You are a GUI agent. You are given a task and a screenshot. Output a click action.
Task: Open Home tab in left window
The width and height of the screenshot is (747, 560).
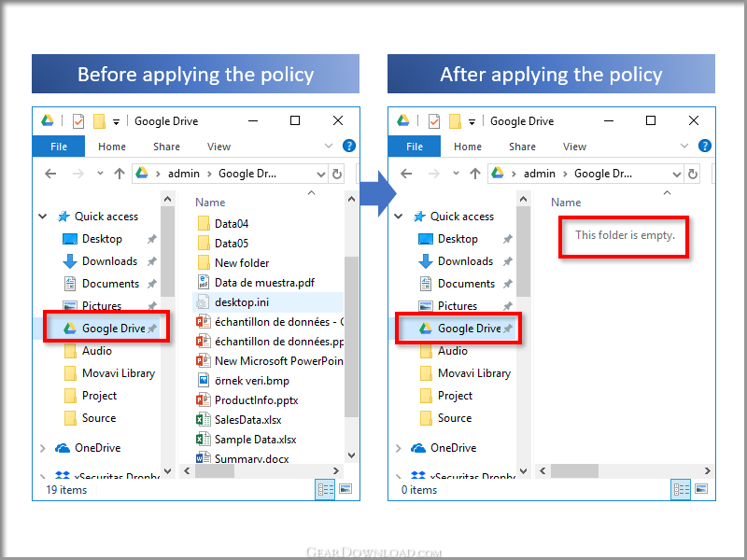[112, 147]
